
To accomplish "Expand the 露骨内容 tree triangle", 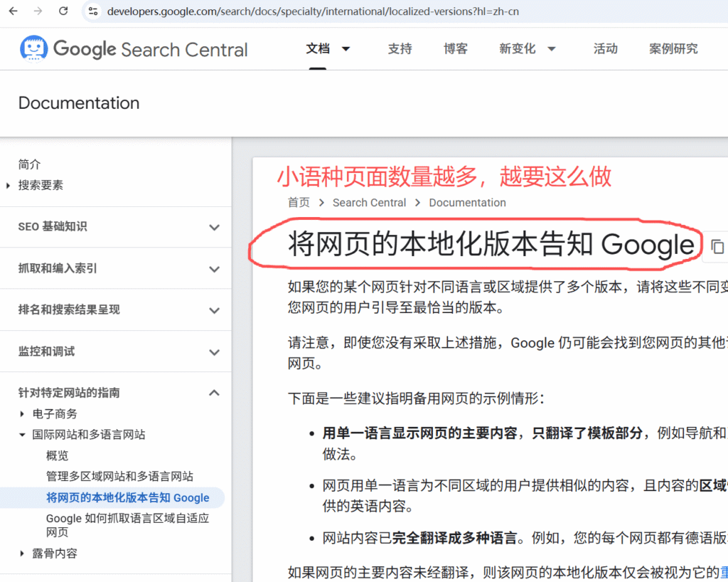I will [22, 554].
